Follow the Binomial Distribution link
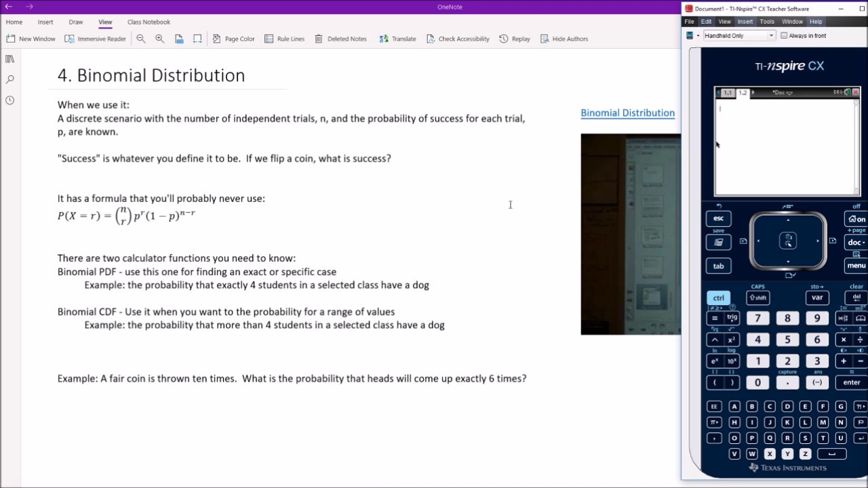 coord(627,113)
